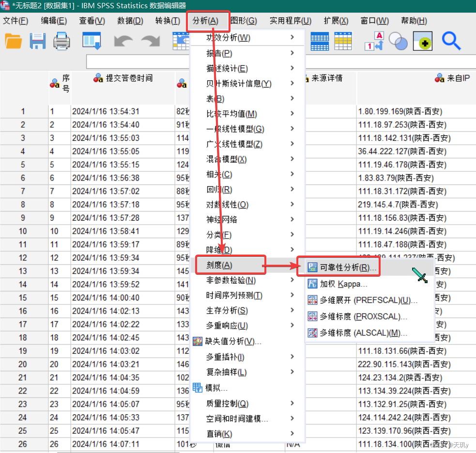The height and width of the screenshot is (453, 476).
Task: Click the ALSCAL item icon
Action: pos(312,332)
